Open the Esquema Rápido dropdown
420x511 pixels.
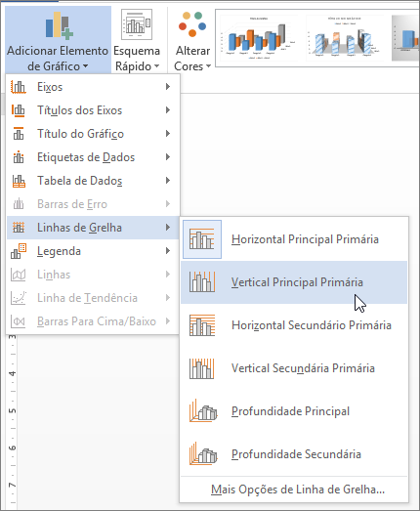(x=137, y=40)
